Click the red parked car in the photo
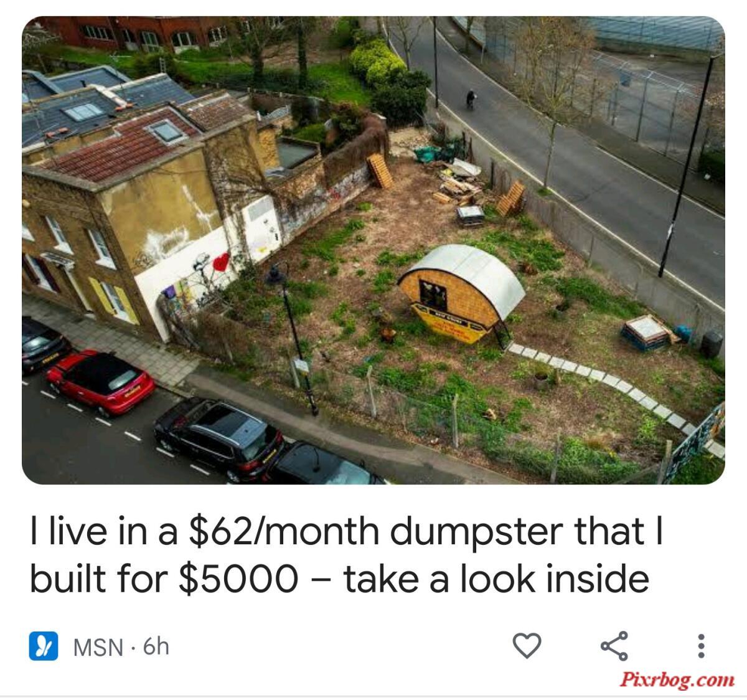Screen dimensions: 747x700 [100, 382]
